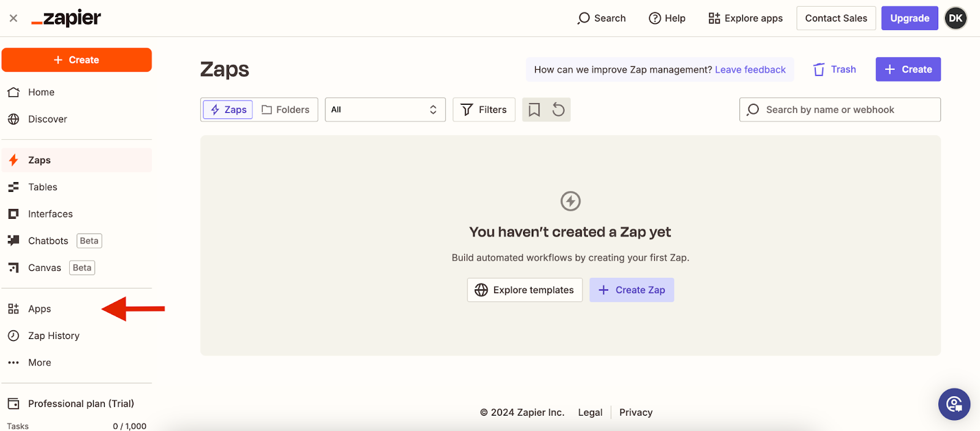Switch to the Folders view
The image size is (980, 431).
285,110
